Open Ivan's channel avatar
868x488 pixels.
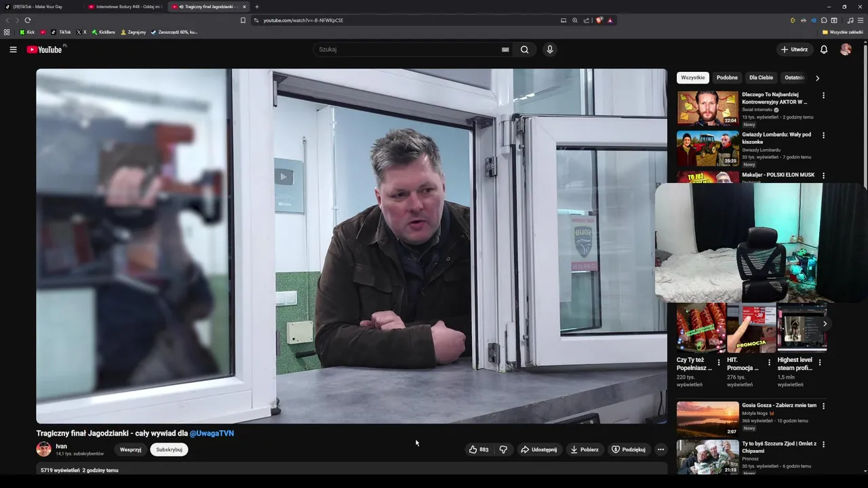(x=43, y=449)
